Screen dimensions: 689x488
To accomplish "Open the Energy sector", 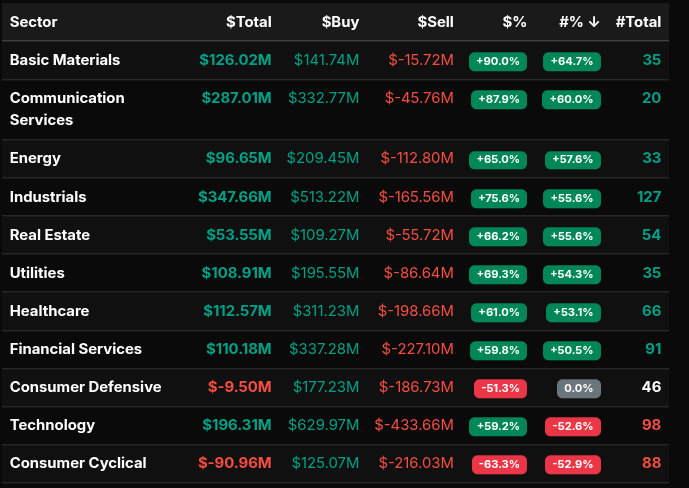I will 35,158.
